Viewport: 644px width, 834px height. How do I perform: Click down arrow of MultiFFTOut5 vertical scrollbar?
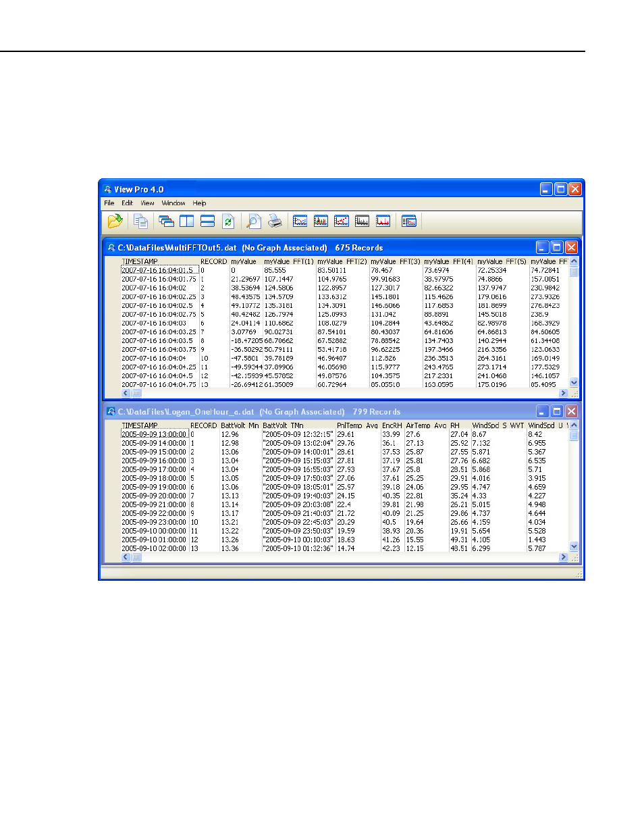(574, 382)
